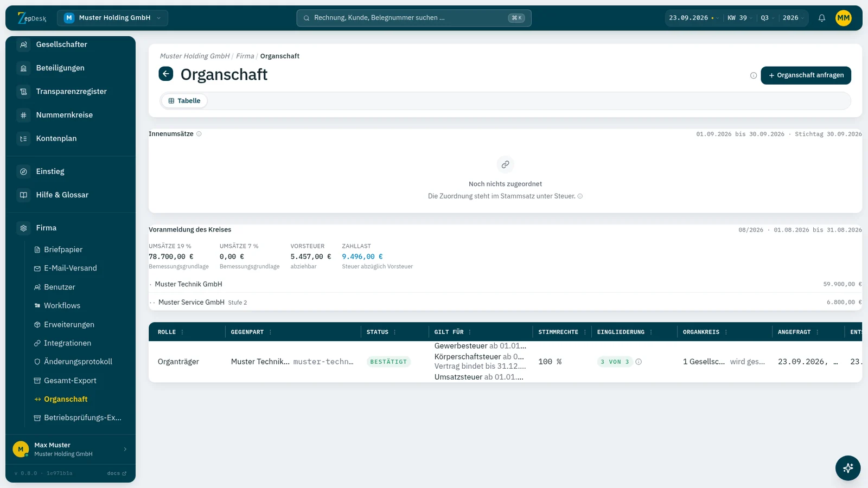Open the docs link in the sidebar footer
The image size is (868, 488).
117,473
